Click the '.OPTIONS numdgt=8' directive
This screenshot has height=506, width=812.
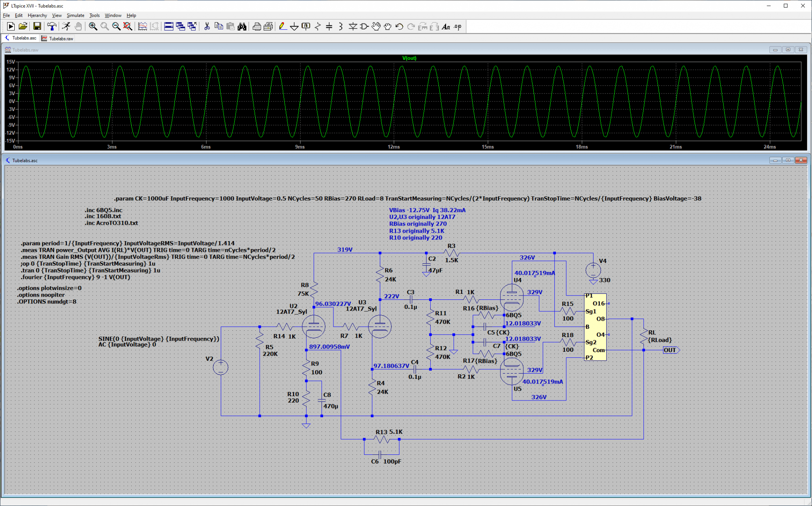tap(46, 302)
